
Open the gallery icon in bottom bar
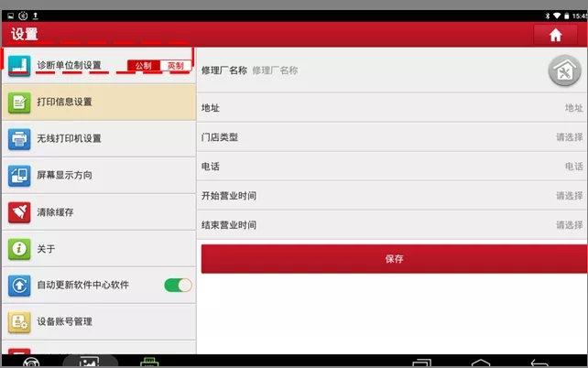pyautogui.click(x=89, y=362)
